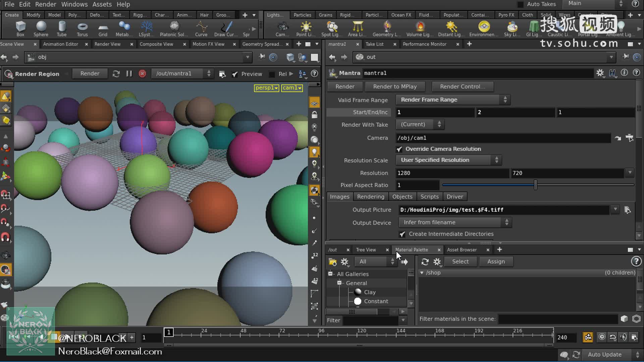
Task: Switch to the Objects tab
Action: point(402,196)
